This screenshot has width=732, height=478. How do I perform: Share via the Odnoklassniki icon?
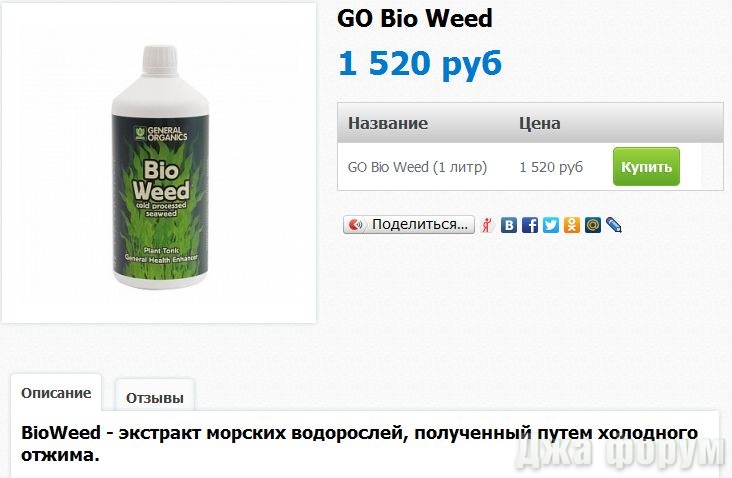[x=572, y=225]
